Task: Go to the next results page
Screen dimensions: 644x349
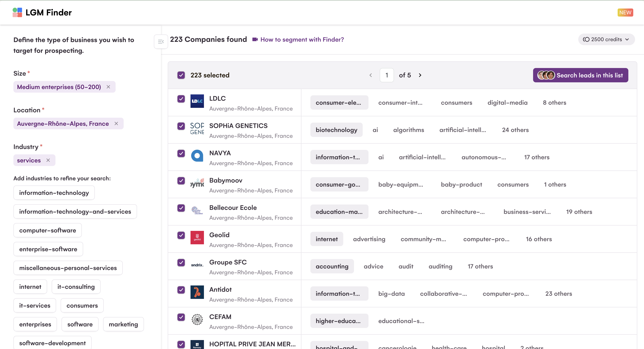Action: point(420,75)
